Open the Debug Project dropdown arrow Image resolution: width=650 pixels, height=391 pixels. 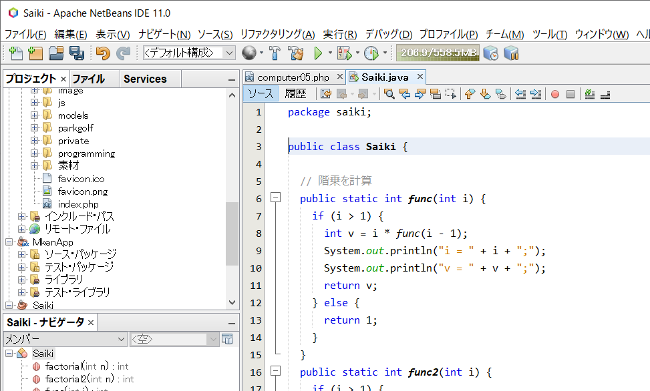point(357,53)
